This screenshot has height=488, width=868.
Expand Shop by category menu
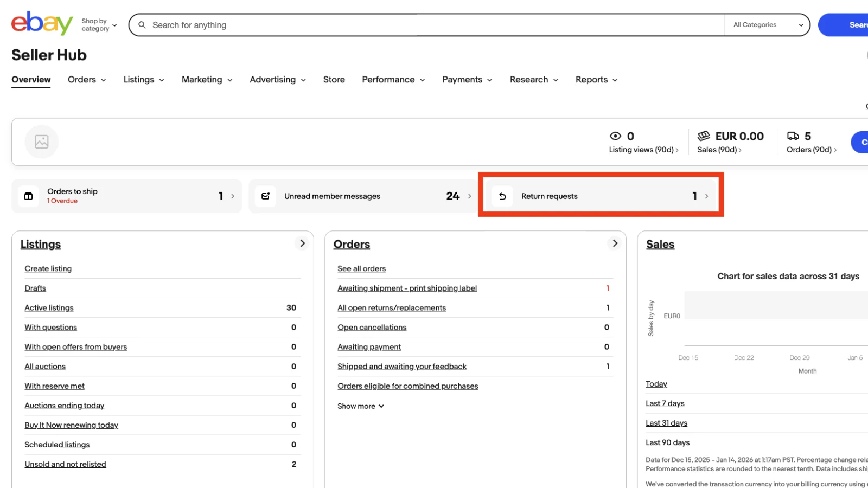tap(99, 25)
